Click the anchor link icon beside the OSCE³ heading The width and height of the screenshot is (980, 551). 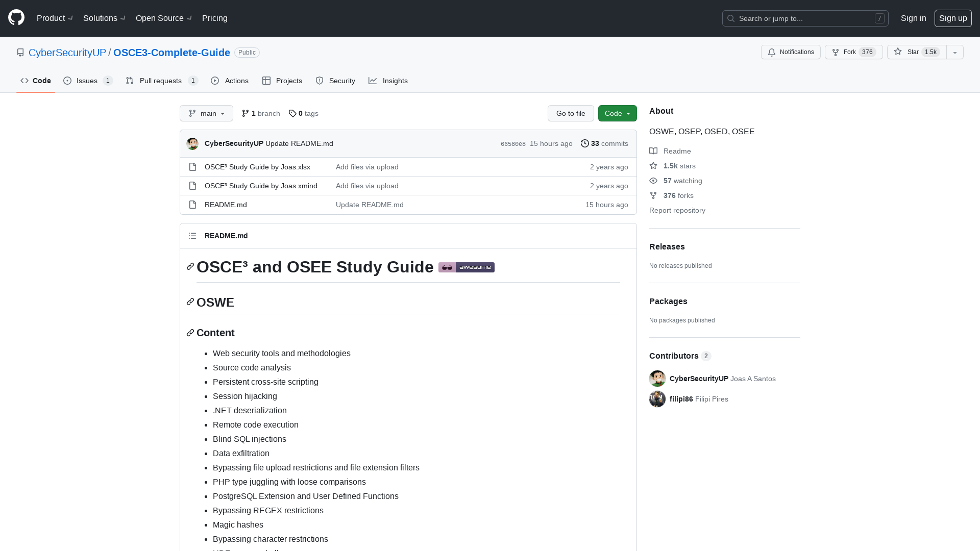190,267
